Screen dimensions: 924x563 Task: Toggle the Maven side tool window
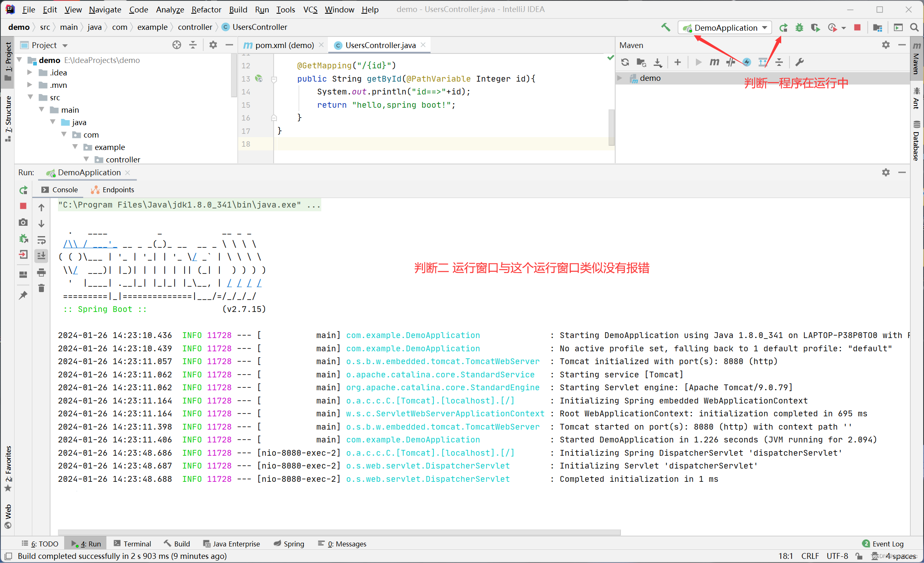917,58
